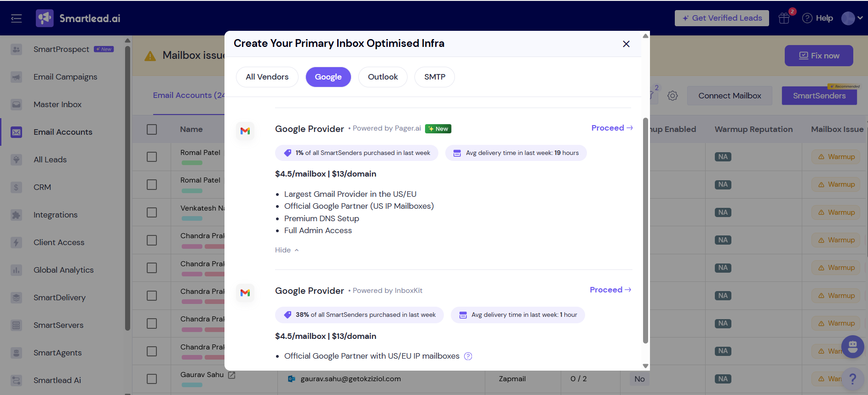This screenshot has width=868, height=395.
Task: Close the Primary Inbox Infra dialog
Action: coord(626,44)
